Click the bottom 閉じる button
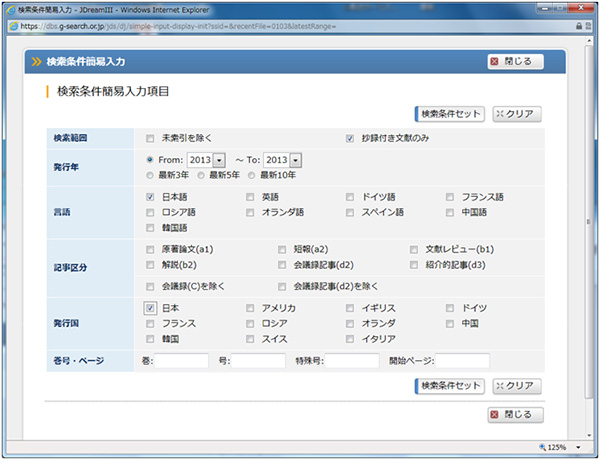Screen dimensions: 600x460 point(516,414)
